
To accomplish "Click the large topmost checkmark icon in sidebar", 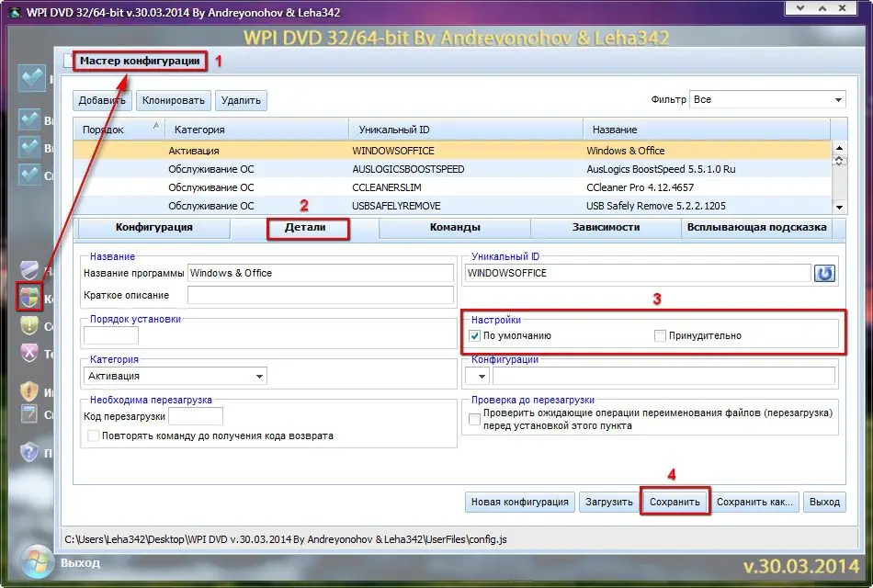I will 31,78.
